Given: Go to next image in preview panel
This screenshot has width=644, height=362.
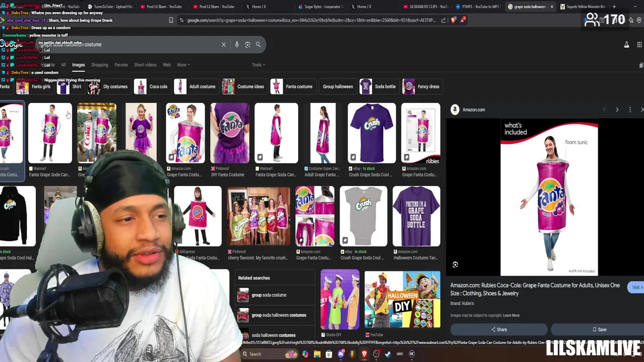Looking at the screenshot, I should 617,110.
